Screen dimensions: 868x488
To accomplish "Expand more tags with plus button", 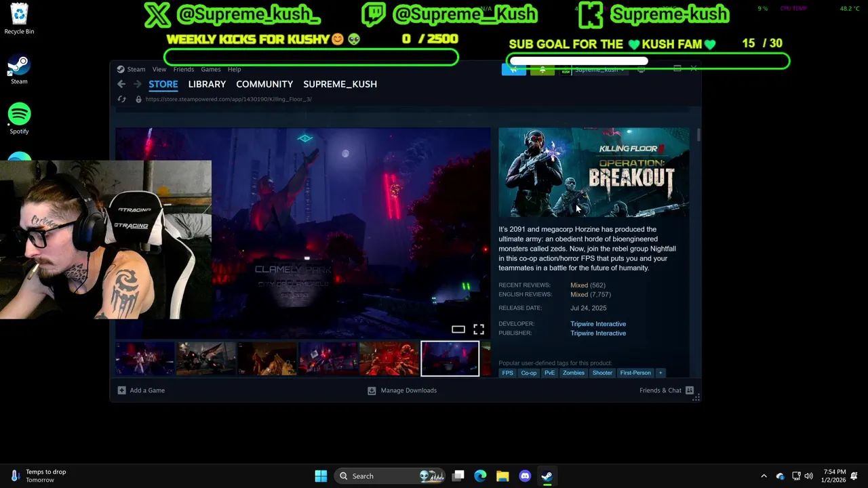I will point(660,373).
